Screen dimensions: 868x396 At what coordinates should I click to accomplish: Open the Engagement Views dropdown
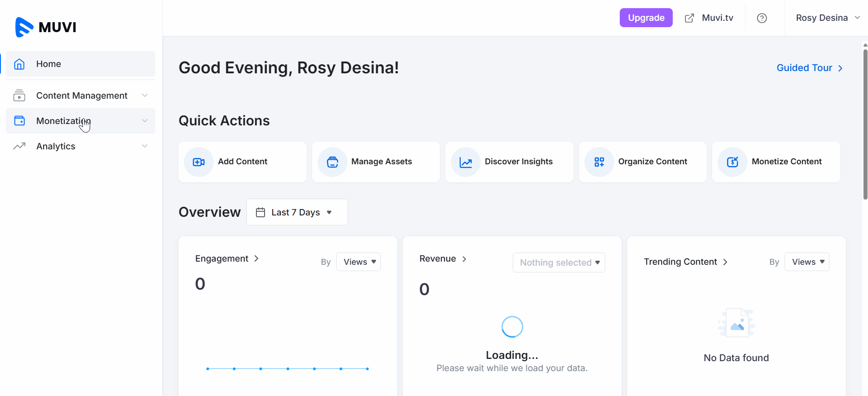(358, 262)
